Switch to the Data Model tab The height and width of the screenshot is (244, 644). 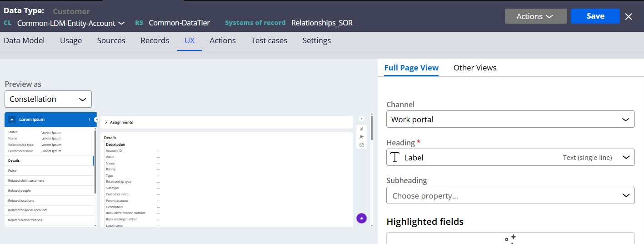click(24, 40)
